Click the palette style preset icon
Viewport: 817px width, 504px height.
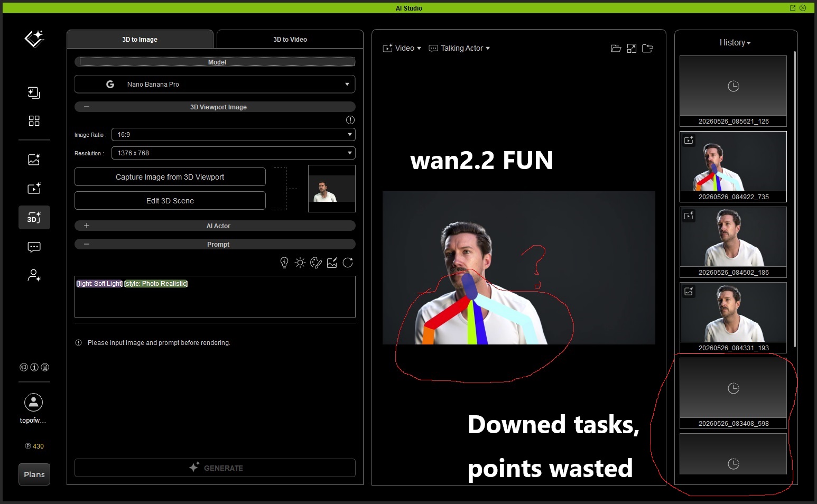coord(316,263)
